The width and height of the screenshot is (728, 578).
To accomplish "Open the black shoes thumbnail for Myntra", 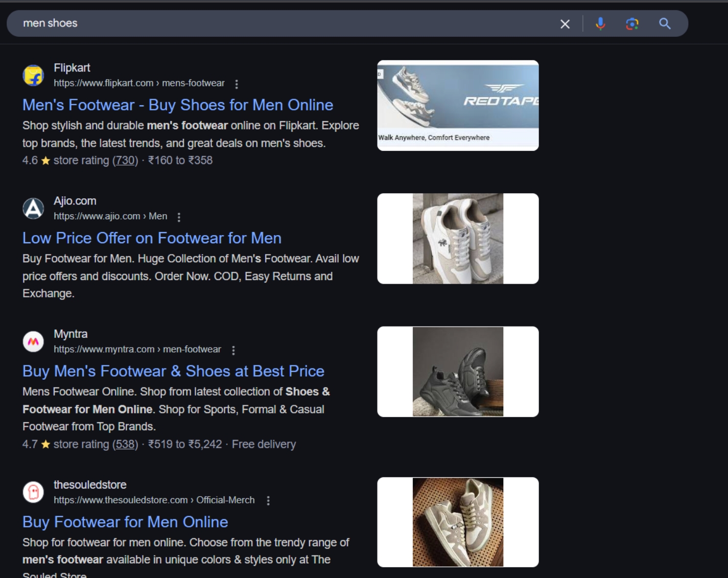I will point(458,372).
